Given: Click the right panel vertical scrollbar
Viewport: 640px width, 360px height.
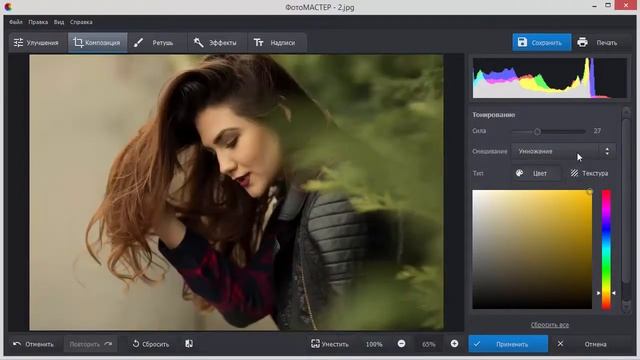Looking at the screenshot, I should click(x=626, y=200).
